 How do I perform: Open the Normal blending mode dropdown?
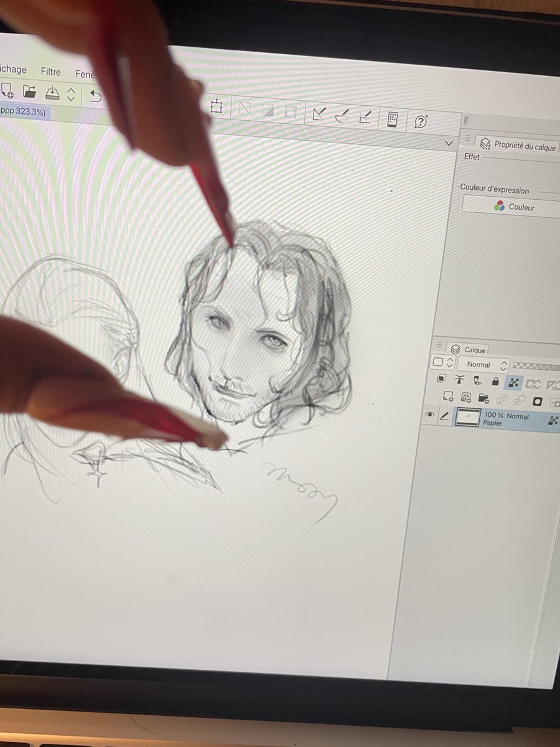484,365
